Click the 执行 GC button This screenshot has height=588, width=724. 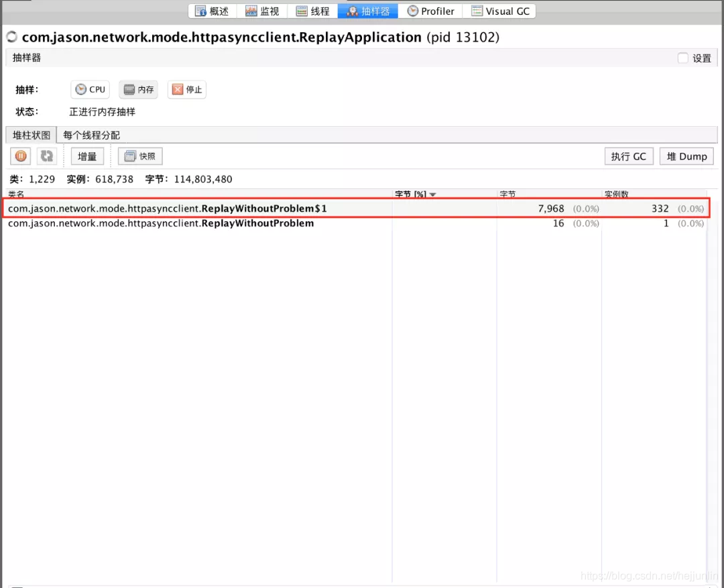[629, 157]
